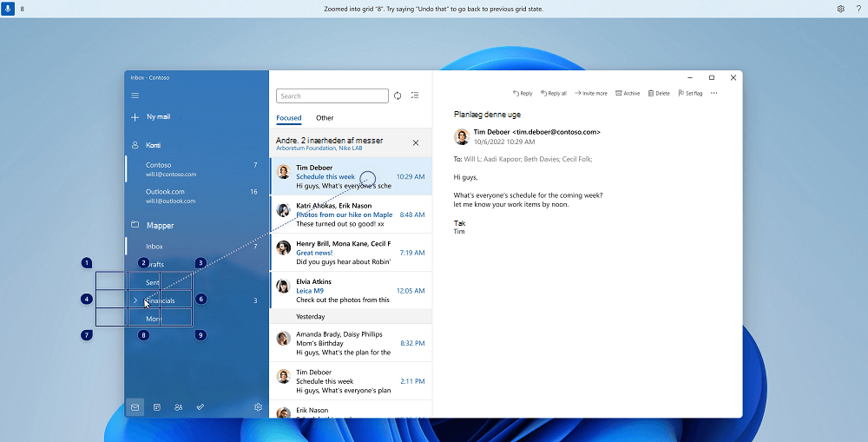Click sender address tim.deboer@contoso.com
The width and height of the screenshot is (868, 442).
(x=556, y=132)
